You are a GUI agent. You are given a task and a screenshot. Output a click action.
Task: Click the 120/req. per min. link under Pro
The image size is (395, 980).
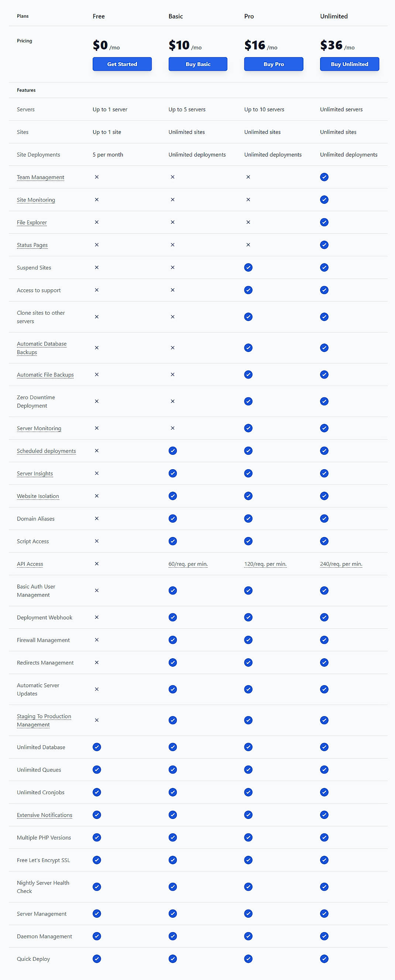click(265, 564)
